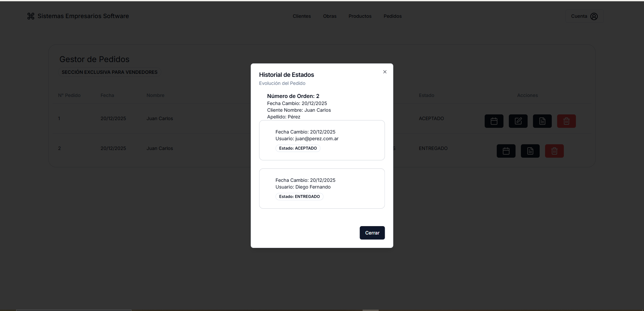Click the Estado: ENTREGADO badge
Viewport: 644px width, 311px height.
point(299,197)
